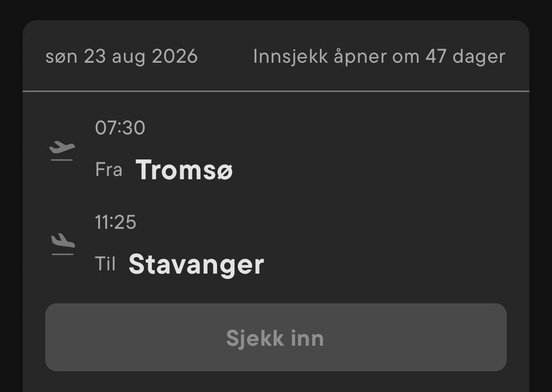Select the Stavanger destination city
Image resolution: width=552 pixels, height=392 pixels.
(196, 264)
